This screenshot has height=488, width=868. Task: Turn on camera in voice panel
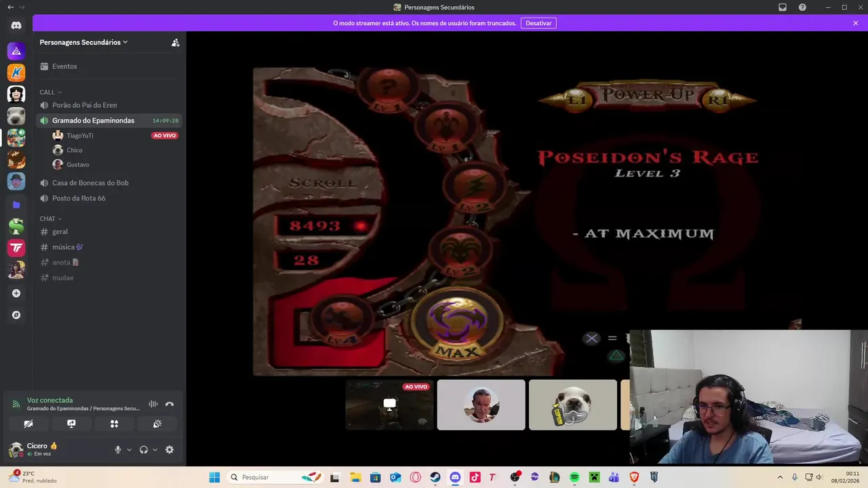[28, 424]
